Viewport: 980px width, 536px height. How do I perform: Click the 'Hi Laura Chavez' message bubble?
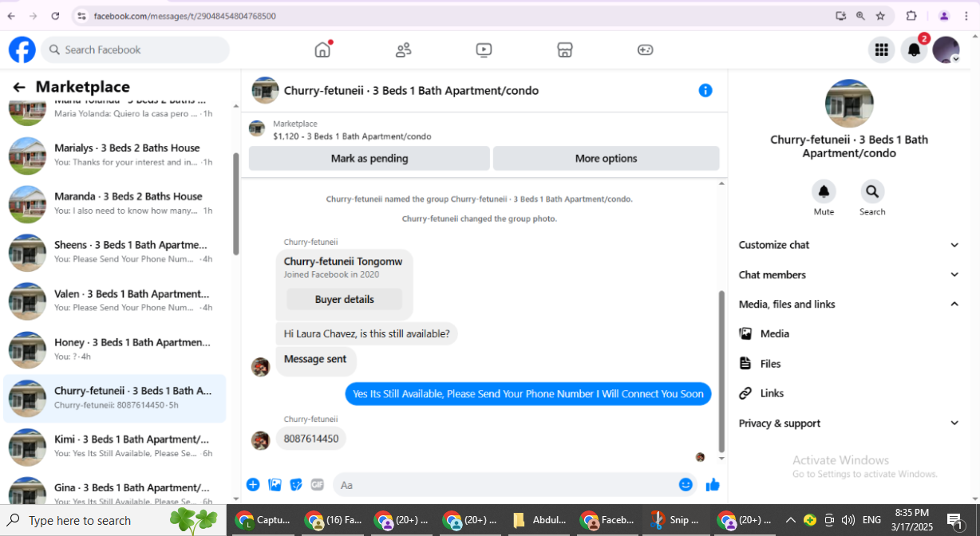pos(367,333)
